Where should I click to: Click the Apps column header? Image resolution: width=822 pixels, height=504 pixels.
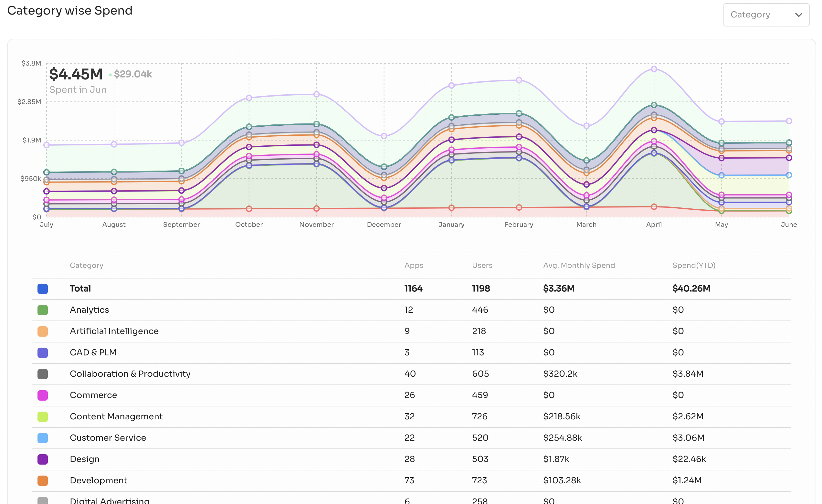coord(414,266)
